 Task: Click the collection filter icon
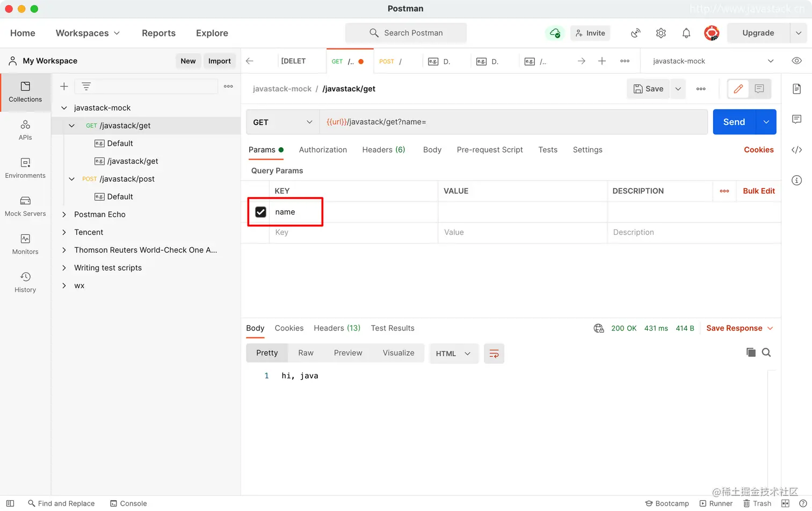pyautogui.click(x=86, y=86)
